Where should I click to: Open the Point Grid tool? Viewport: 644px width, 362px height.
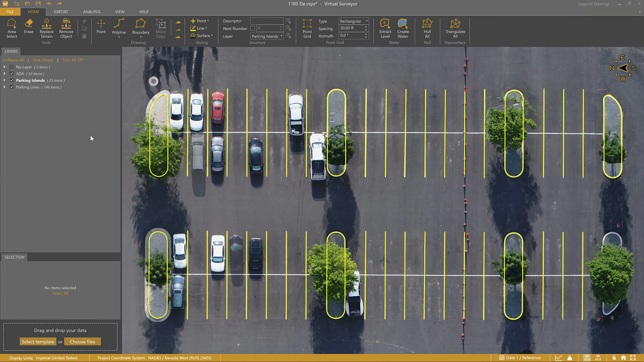pyautogui.click(x=307, y=28)
